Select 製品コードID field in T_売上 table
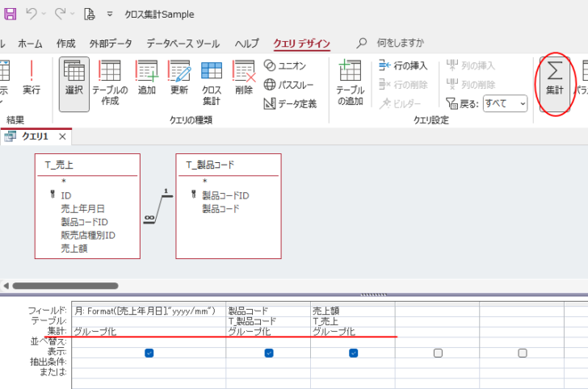The height and width of the screenshot is (389, 588). point(84,222)
